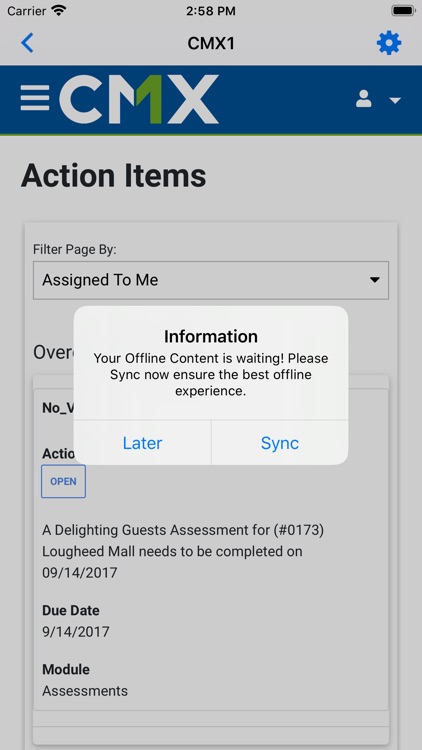This screenshot has width=422, height=750.
Task: Click the OPEN button on action item
Action: pos(63,481)
